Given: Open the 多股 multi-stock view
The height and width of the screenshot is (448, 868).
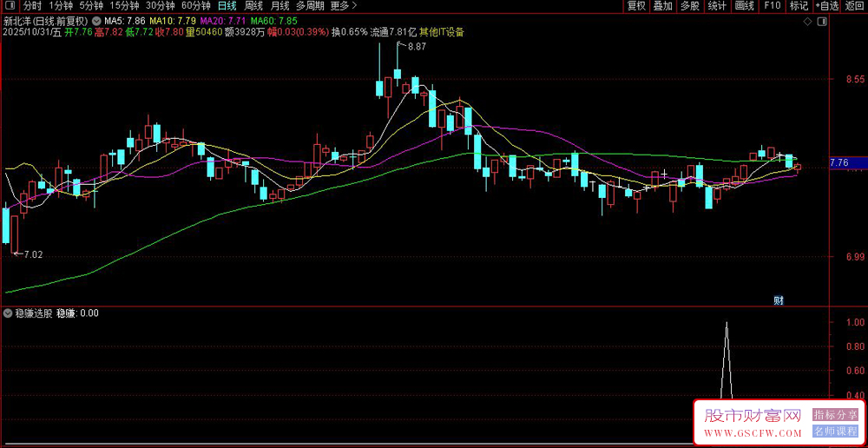Looking at the screenshot, I should click(690, 6).
